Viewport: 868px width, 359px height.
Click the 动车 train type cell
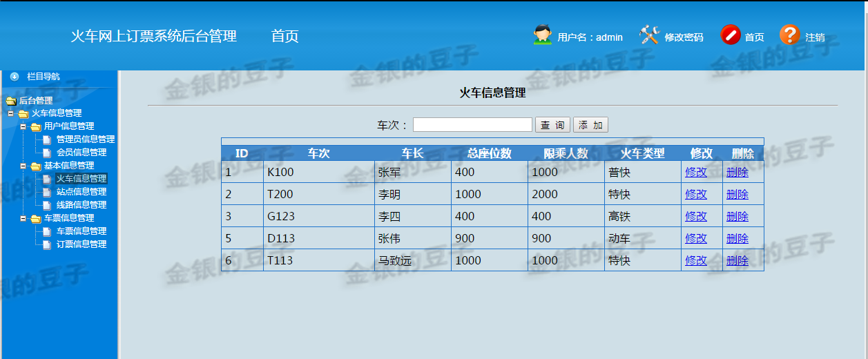642,239
